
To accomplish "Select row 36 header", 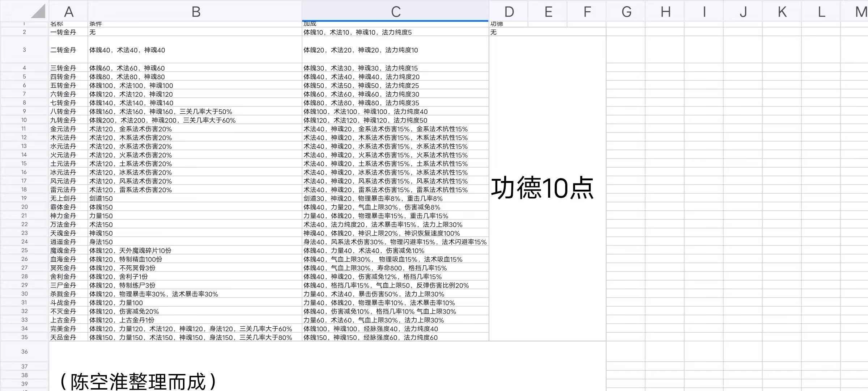I will [24, 352].
